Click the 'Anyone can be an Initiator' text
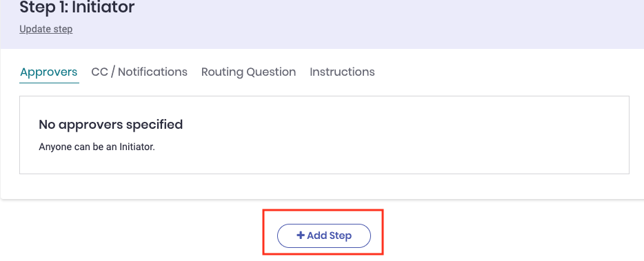The width and height of the screenshot is (644, 261). click(x=97, y=147)
